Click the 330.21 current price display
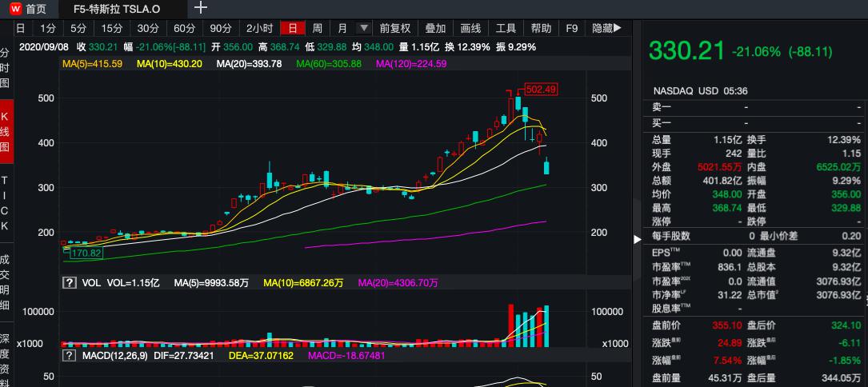This screenshot has height=387, width=868. (x=686, y=51)
